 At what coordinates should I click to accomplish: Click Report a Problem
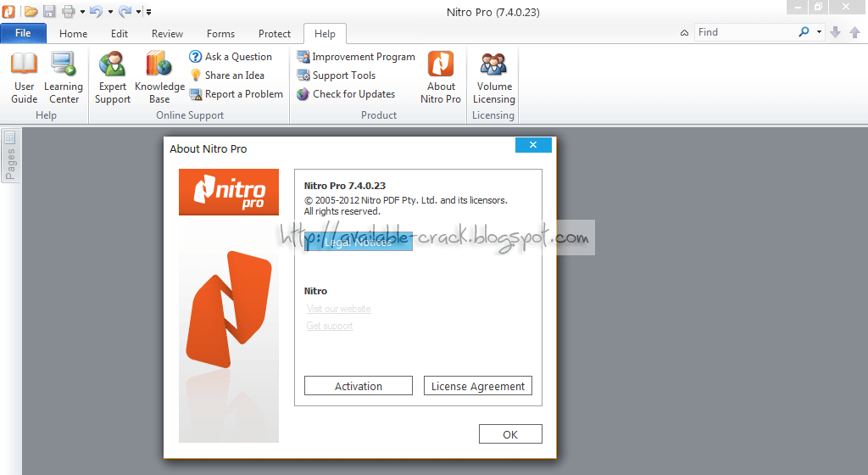[x=236, y=94]
